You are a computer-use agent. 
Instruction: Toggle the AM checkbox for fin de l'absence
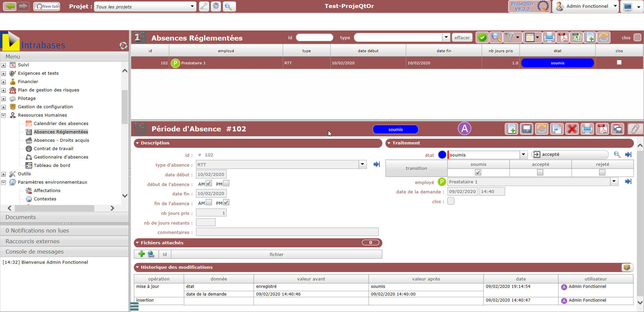coord(209,202)
